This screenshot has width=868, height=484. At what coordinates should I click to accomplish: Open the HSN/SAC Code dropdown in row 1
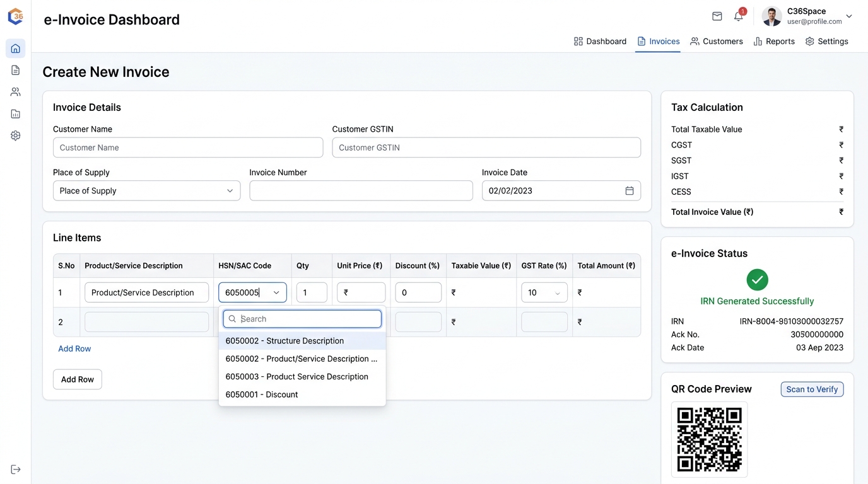click(x=252, y=292)
